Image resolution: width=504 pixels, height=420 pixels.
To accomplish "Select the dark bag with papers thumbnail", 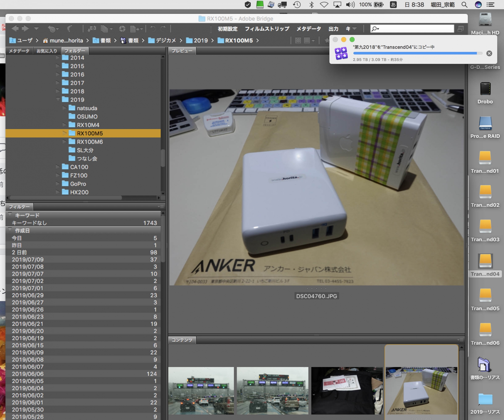I will point(347,390).
